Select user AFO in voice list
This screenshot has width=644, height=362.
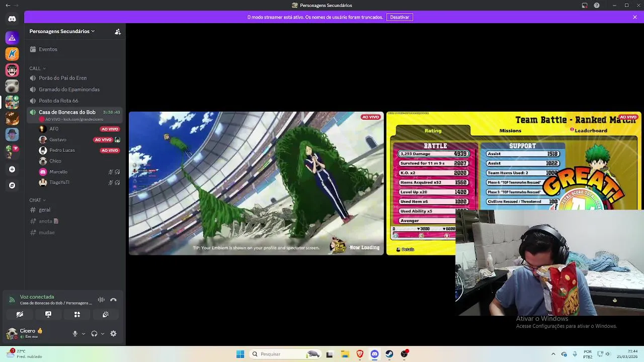(x=79, y=129)
